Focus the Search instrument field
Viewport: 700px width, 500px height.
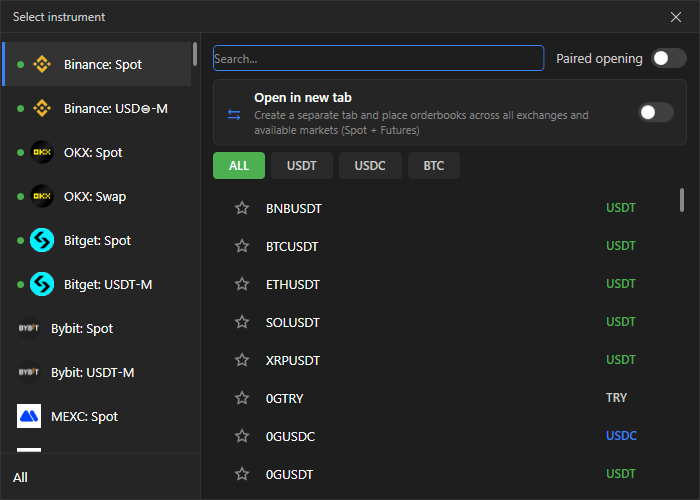point(378,58)
